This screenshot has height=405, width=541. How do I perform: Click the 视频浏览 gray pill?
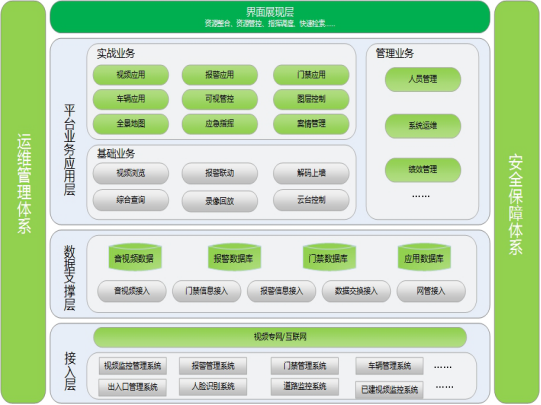click(x=131, y=173)
